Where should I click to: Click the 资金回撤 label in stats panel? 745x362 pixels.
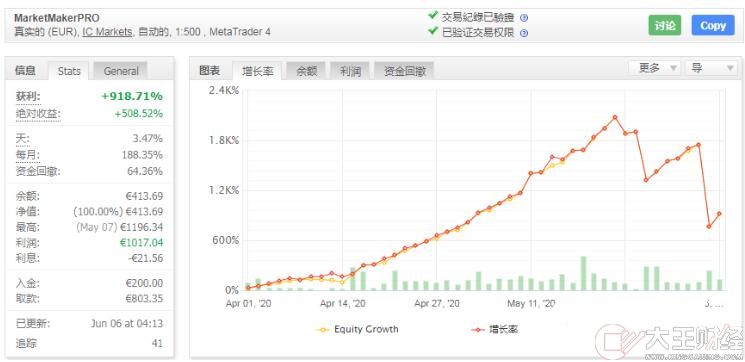pyautogui.click(x=38, y=171)
